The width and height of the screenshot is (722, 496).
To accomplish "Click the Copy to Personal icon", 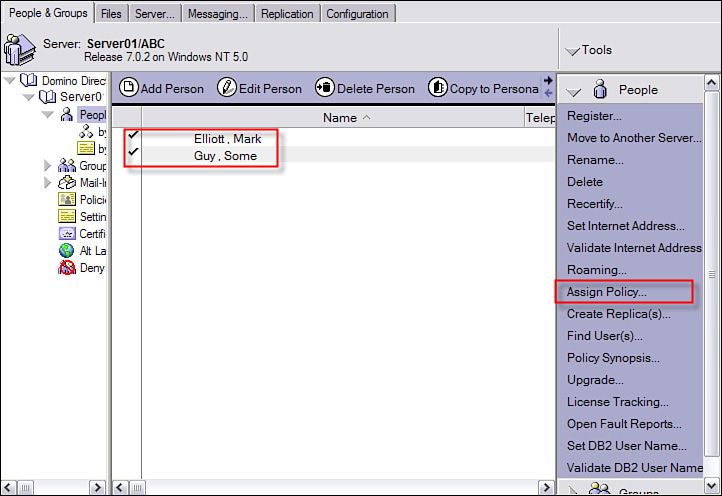I will pos(438,88).
